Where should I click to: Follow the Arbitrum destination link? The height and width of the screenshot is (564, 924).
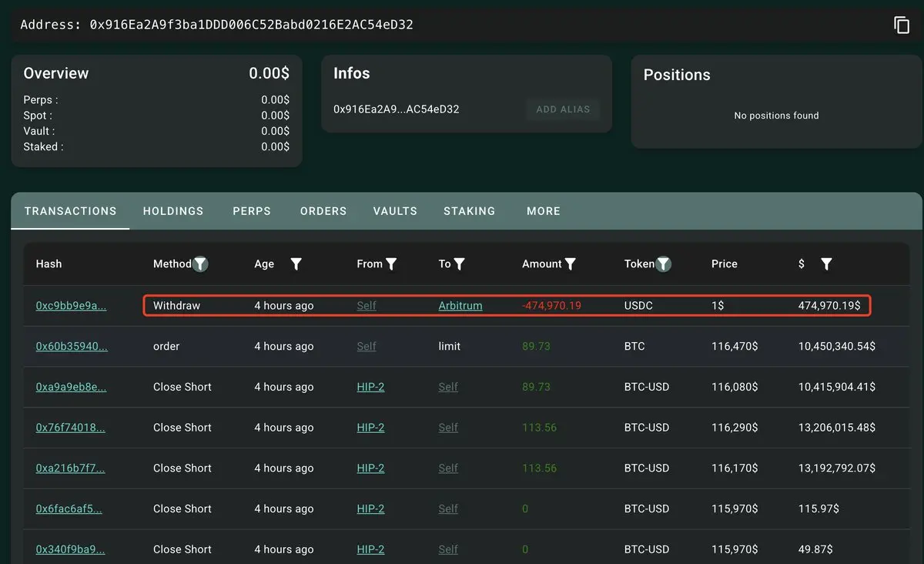tap(460, 306)
